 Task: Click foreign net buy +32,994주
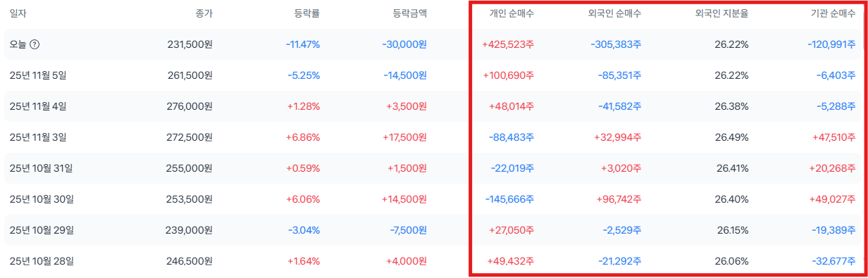pyautogui.click(x=618, y=137)
